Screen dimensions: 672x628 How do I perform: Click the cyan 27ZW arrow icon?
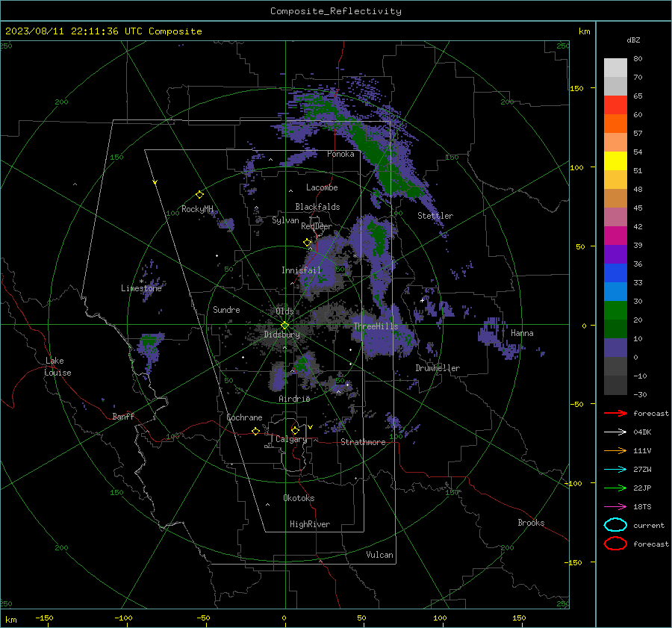point(615,470)
